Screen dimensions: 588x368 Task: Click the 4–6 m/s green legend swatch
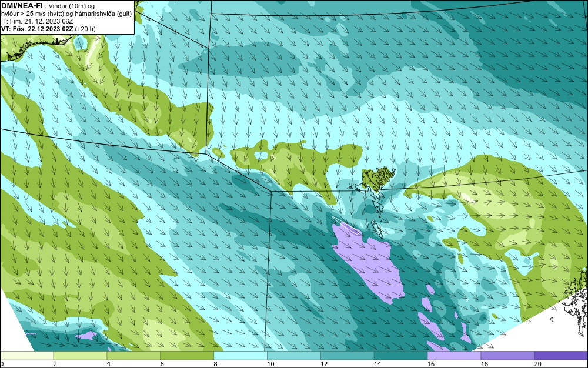coord(133,355)
